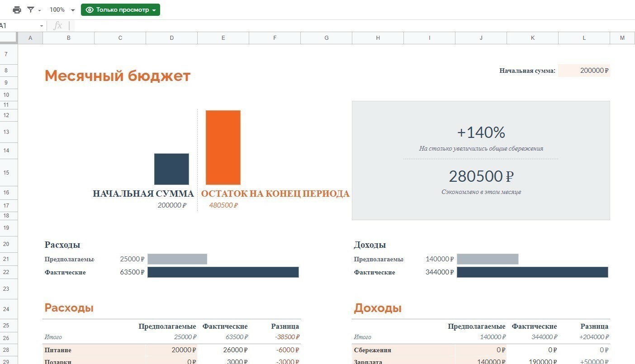This screenshot has width=635, height=364.
Task: Click the fx formula icon
Action: point(58,26)
